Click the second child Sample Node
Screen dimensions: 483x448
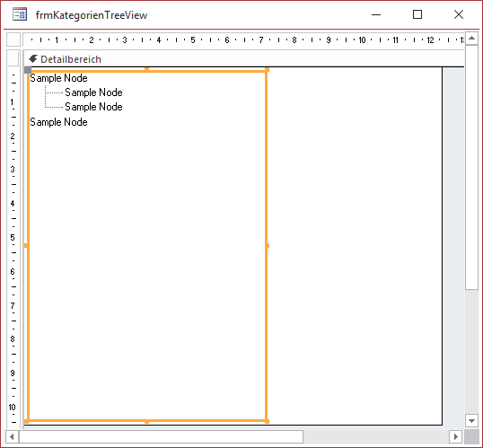click(93, 107)
